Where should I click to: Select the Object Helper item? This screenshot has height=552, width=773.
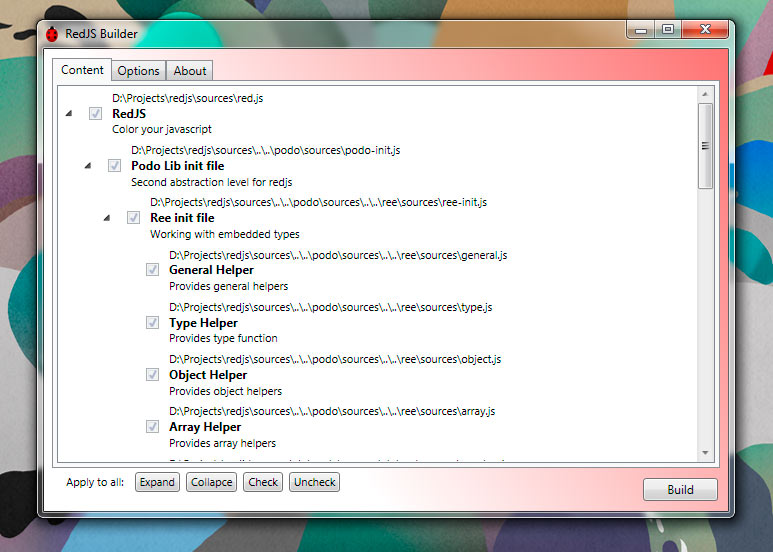point(208,375)
